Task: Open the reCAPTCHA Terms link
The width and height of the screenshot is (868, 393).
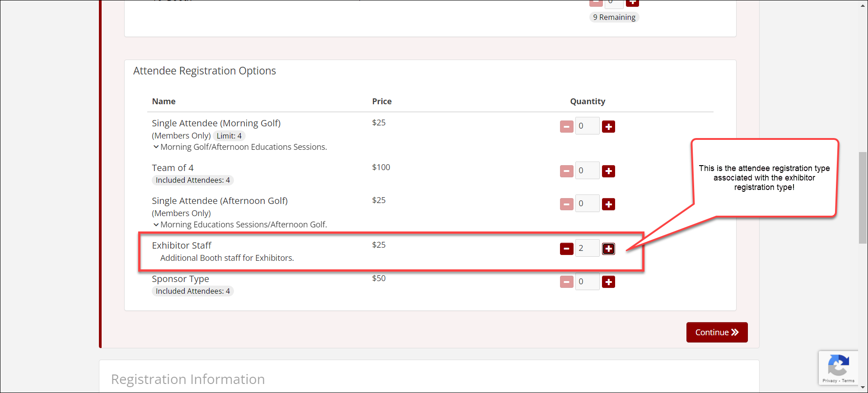Action: point(848,381)
